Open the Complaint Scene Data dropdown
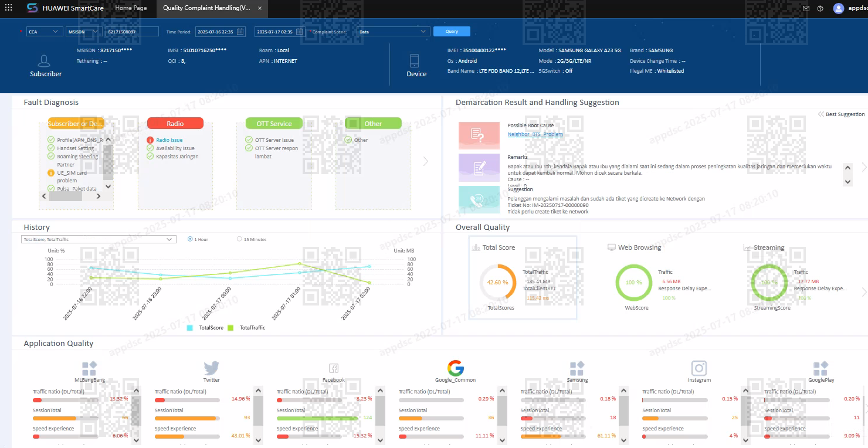 tap(394, 32)
